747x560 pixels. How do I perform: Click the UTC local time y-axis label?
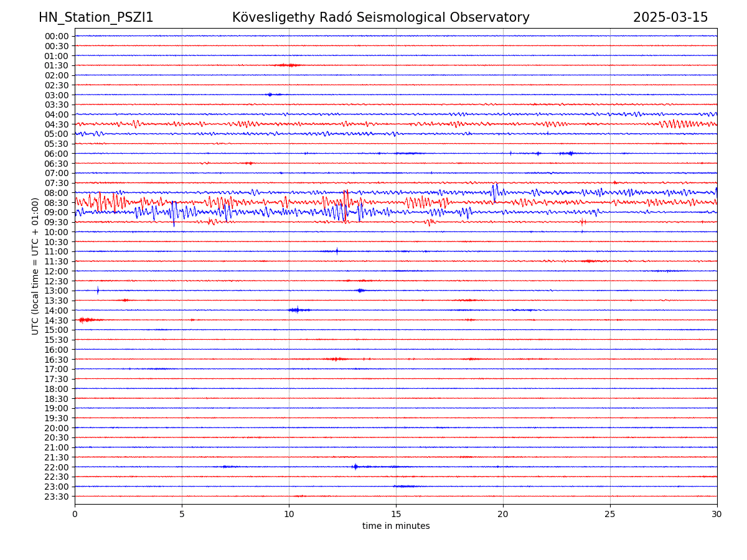[35, 266]
